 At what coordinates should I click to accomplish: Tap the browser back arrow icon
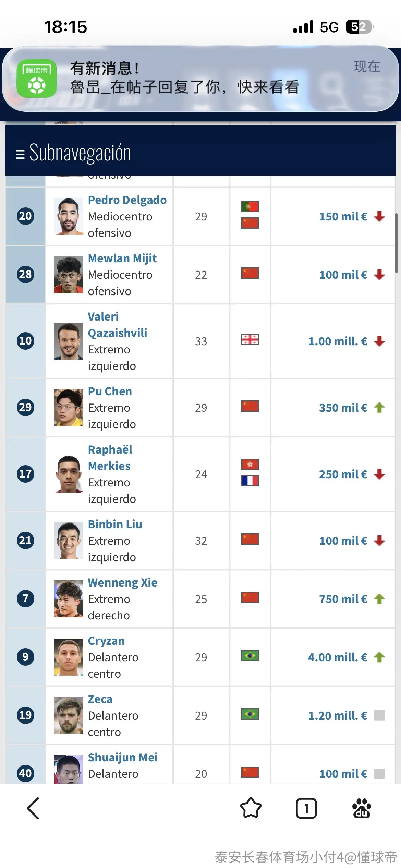pyautogui.click(x=33, y=808)
